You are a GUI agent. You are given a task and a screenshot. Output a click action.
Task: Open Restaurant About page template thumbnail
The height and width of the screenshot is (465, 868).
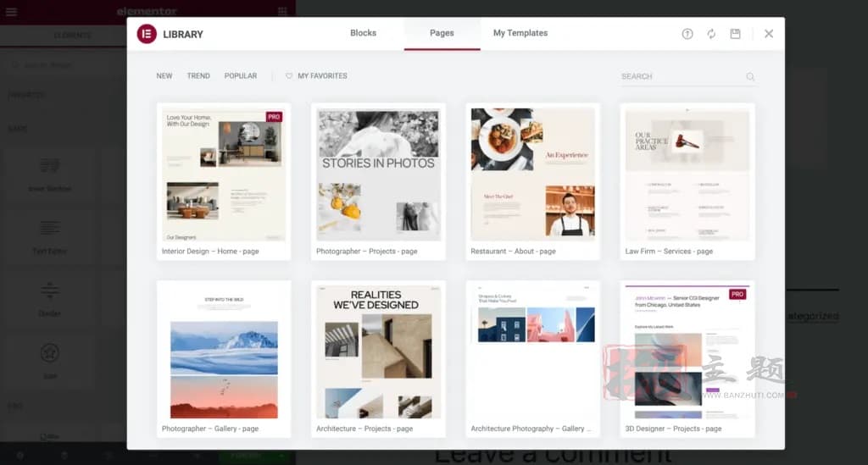(532, 174)
